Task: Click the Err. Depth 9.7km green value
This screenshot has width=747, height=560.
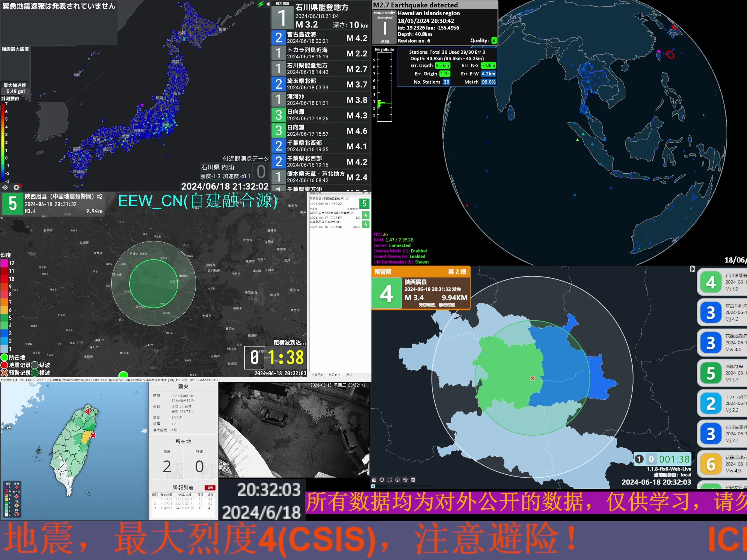Action: 442,66
